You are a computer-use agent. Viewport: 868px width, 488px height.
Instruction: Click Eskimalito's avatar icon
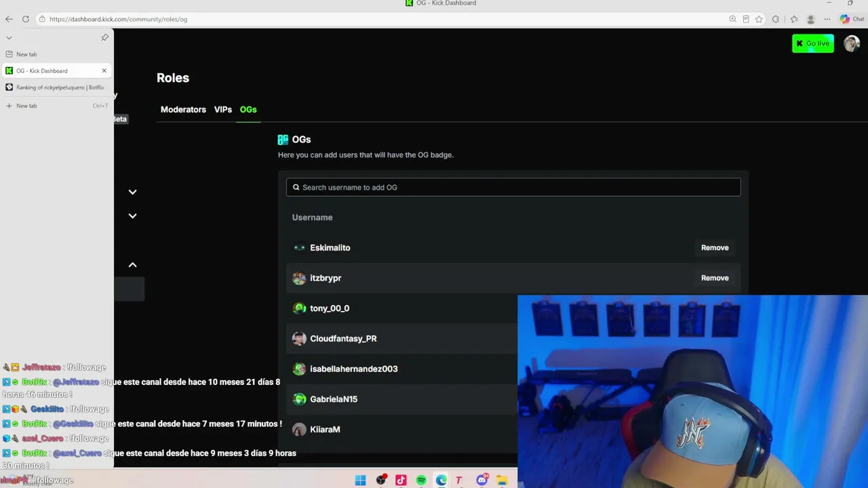point(299,247)
